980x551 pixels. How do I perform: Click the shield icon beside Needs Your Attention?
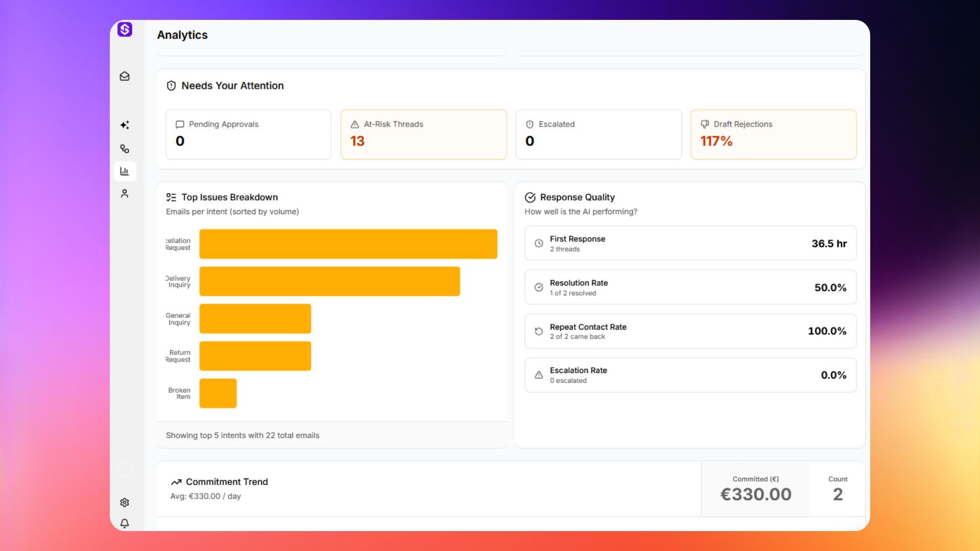[x=171, y=86]
